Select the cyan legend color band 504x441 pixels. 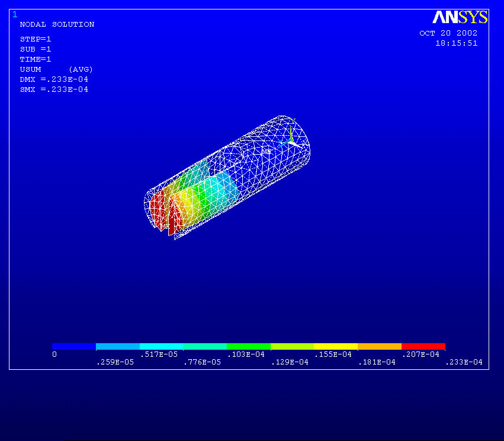(x=161, y=346)
